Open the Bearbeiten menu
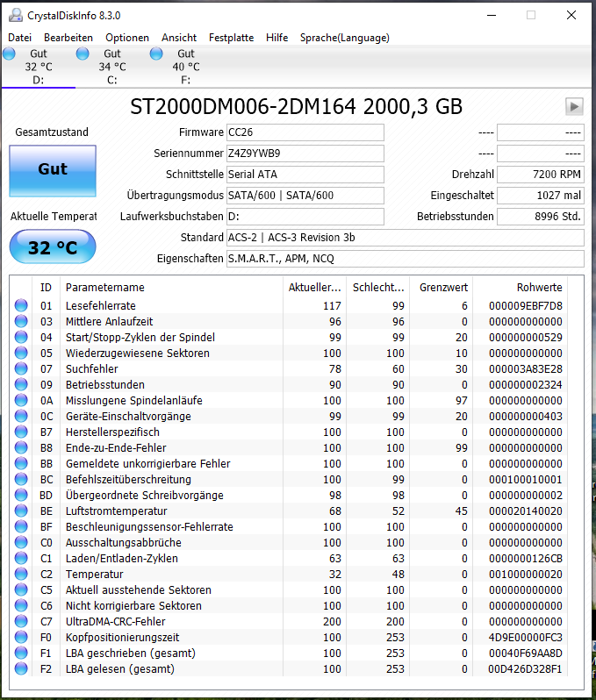596x700 pixels. point(68,38)
